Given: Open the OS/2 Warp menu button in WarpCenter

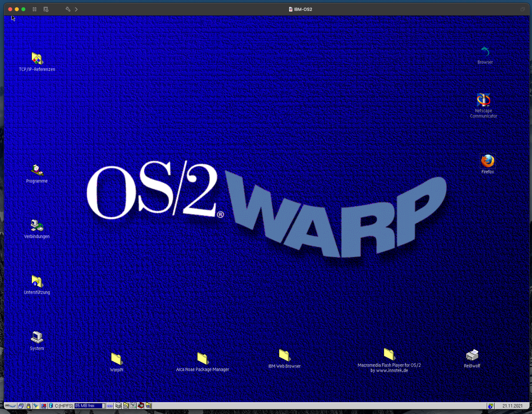Looking at the screenshot, I should (x=10, y=406).
